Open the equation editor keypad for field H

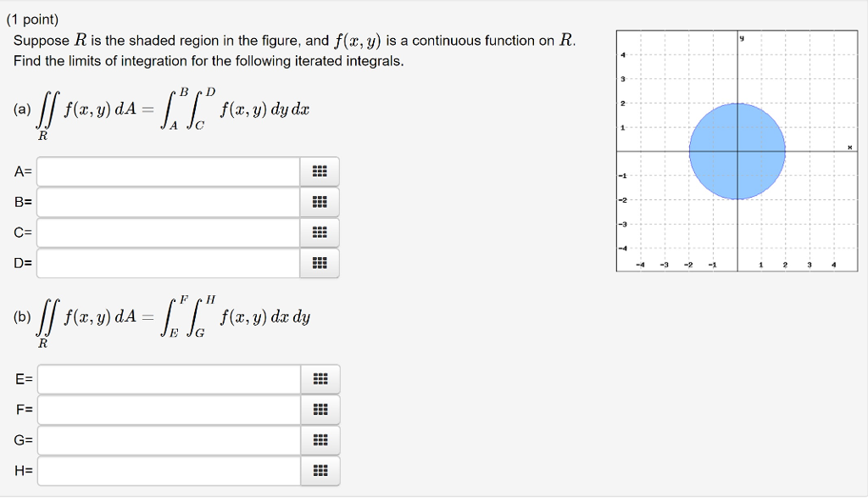click(320, 471)
